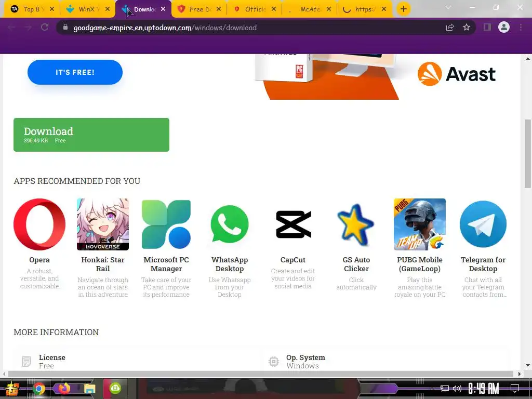Switch to the "Top 8" tab
532x399 pixels.
(31, 9)
